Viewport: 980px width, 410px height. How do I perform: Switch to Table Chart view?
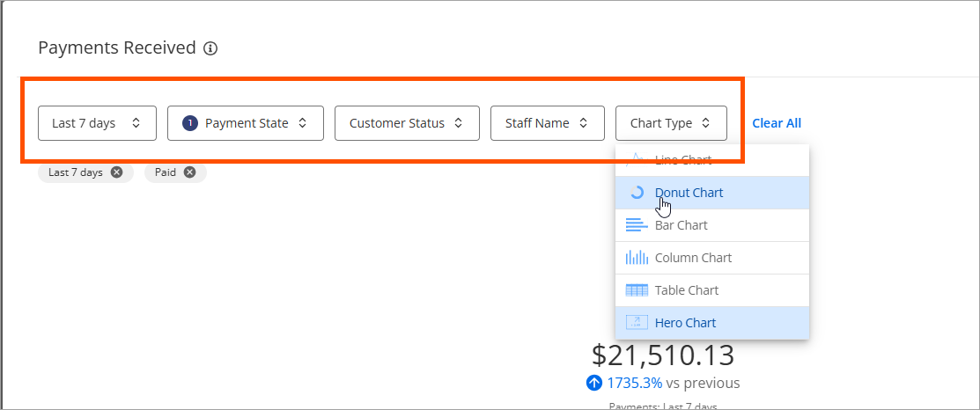tap(687, 290)
